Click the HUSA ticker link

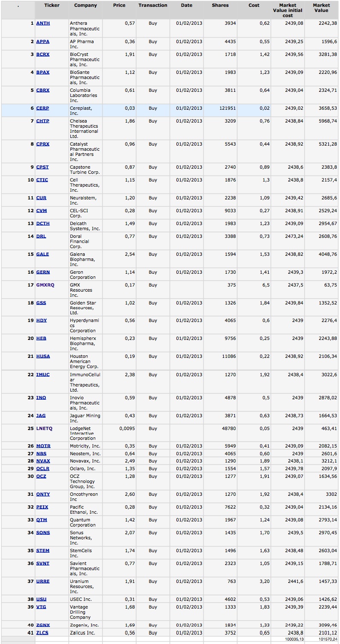pos(43,357)
